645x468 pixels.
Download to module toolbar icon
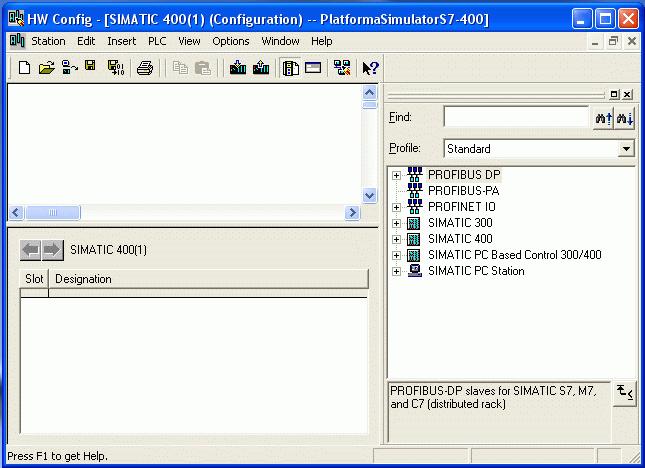click(x=238, y=67)
